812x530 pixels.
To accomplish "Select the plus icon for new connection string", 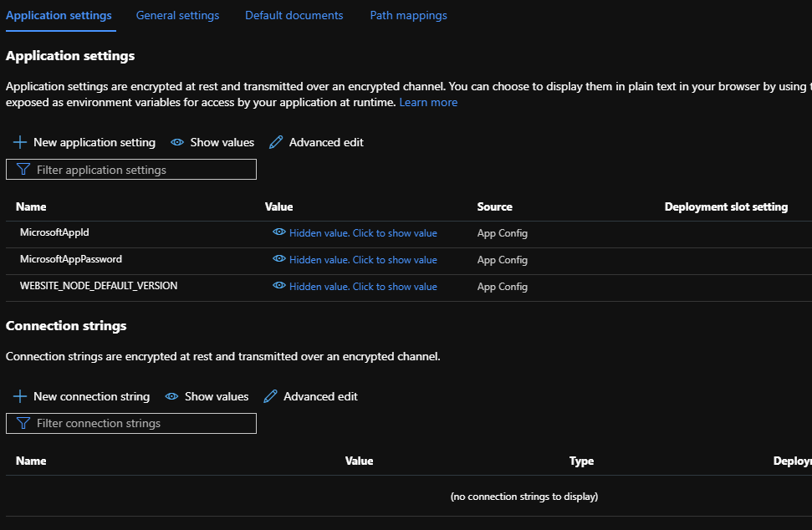I will [x=19, y=396].
